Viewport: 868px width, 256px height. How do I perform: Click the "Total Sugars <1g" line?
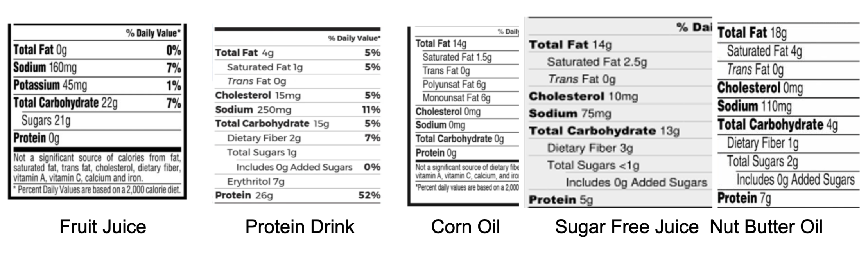(x=593, y=166)
